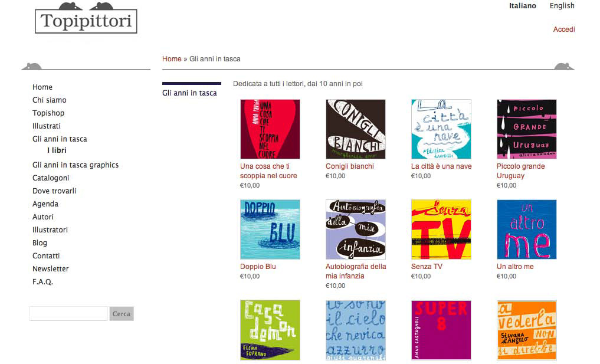Click the Cerca search button
Viewport: 600px width, 364px height.
tap(122, 314)
